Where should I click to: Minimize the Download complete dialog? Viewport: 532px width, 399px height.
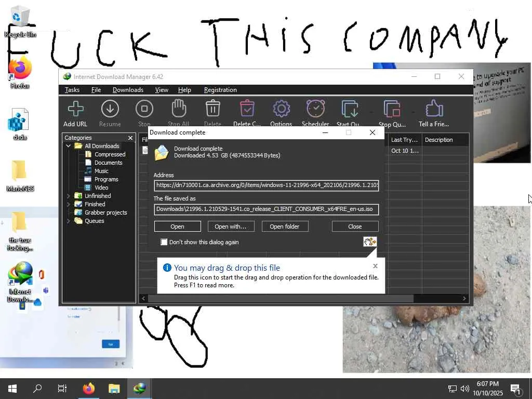[x=325, y=132]
